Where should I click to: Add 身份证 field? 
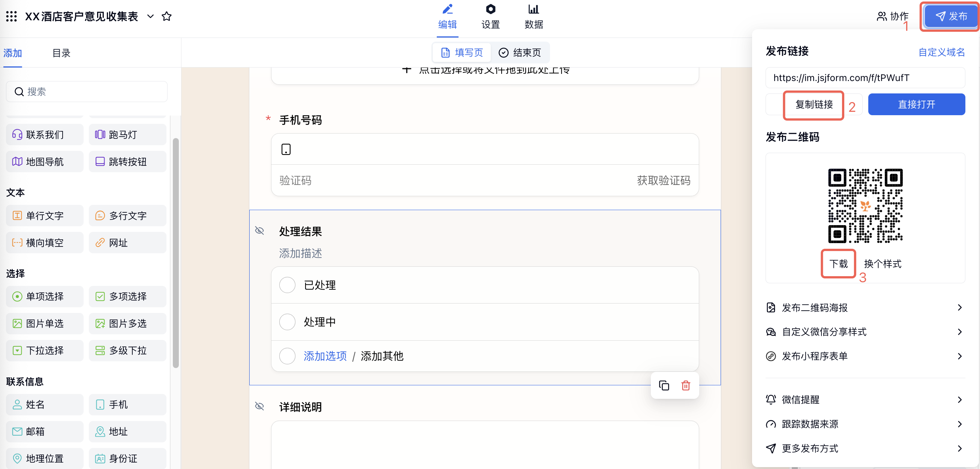127,458
